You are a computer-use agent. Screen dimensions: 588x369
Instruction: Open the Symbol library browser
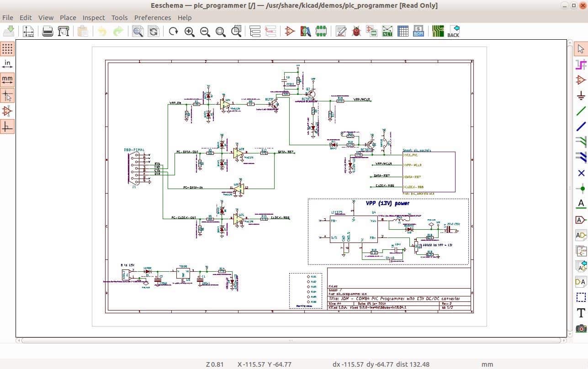306,31
